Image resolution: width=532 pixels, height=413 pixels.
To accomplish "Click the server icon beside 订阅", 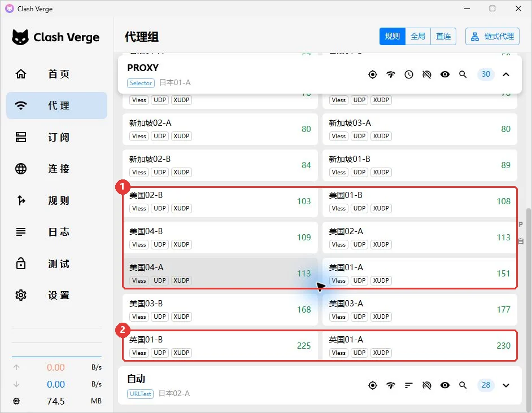I will (21, 137).
